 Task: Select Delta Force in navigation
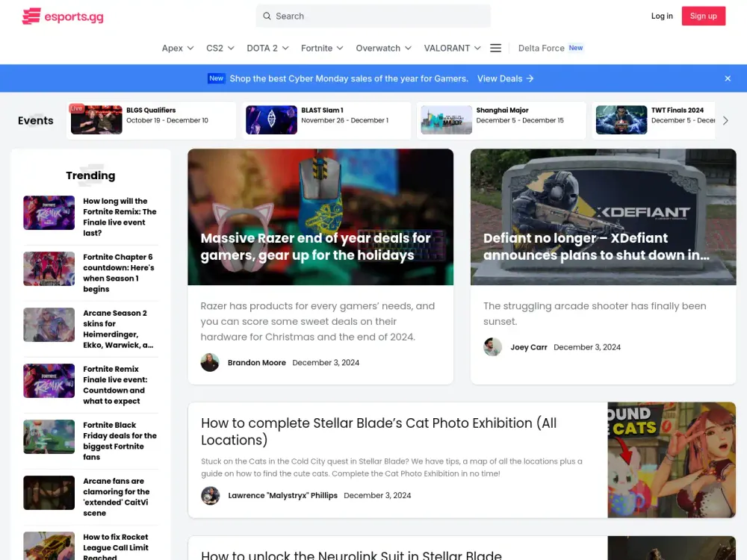pyautogui.click(x=542, y=48)
